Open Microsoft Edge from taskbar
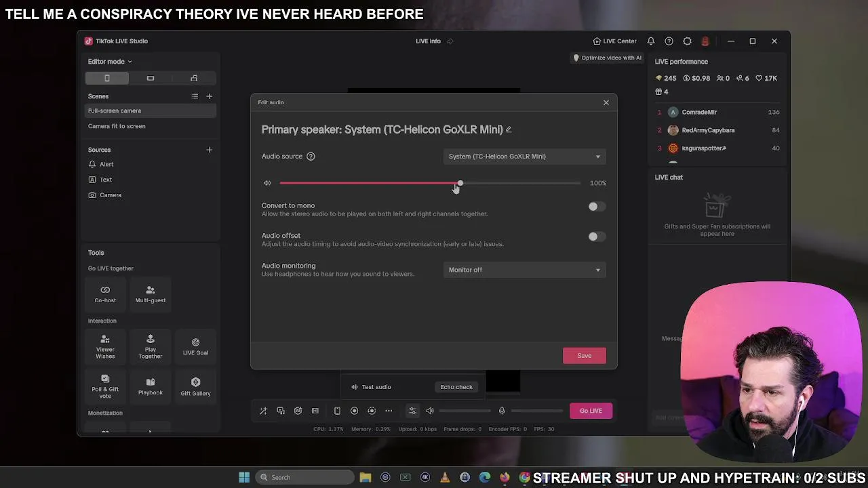Screen dimensions: 868x488 point(485,477)
